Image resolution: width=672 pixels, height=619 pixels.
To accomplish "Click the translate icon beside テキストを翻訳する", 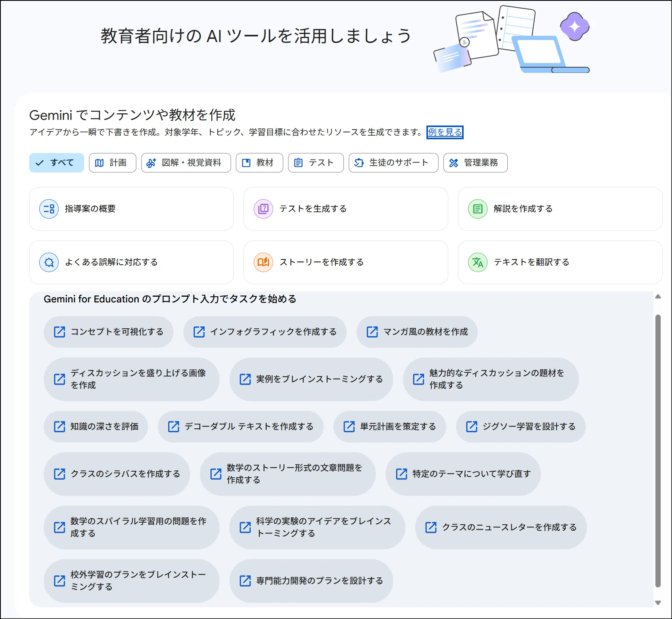I will [x=478, y=262].
